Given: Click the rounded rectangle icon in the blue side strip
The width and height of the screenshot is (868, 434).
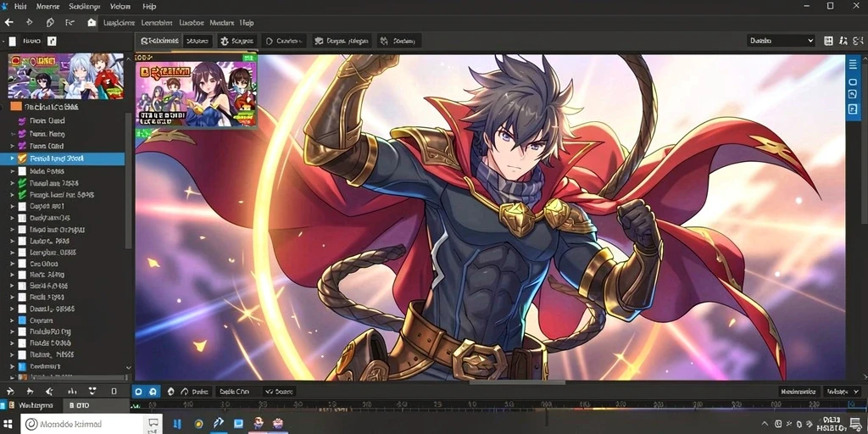Looking at the screenshot, I should click(853, 82).
